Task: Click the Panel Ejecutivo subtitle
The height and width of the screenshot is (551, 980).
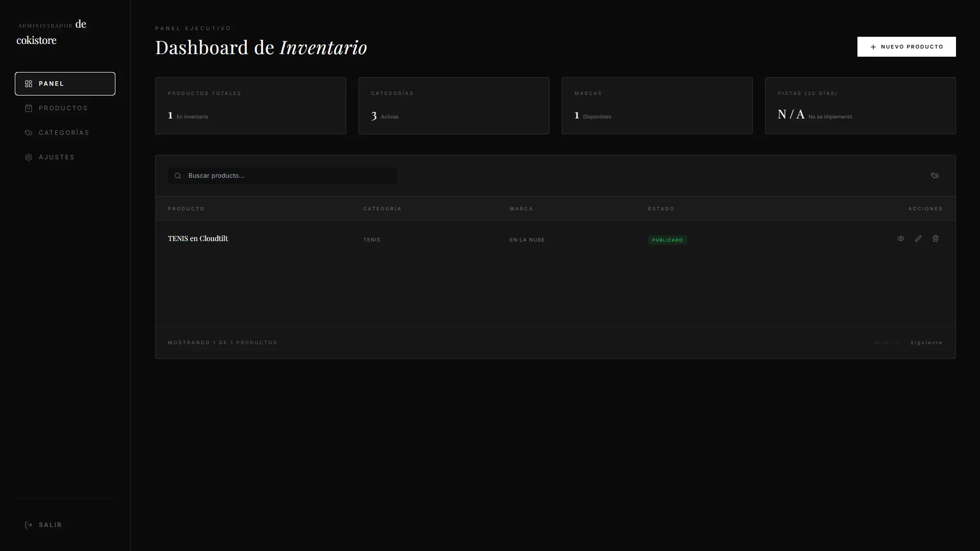Action: [194, 29]
